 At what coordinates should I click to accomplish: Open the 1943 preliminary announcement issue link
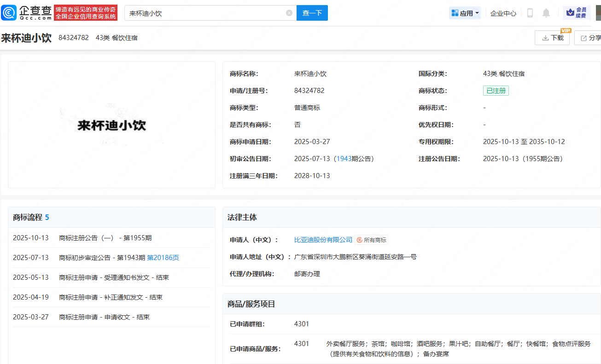coord(344,159)
